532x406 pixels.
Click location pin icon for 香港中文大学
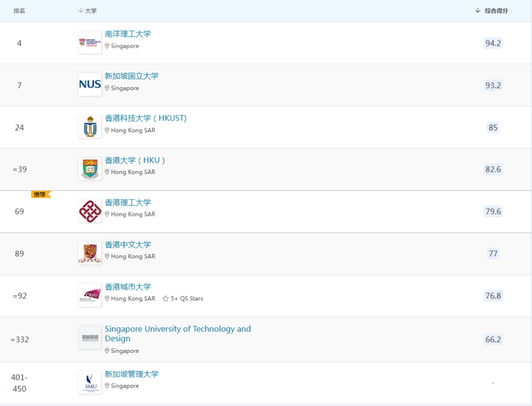tap(107, 256)
